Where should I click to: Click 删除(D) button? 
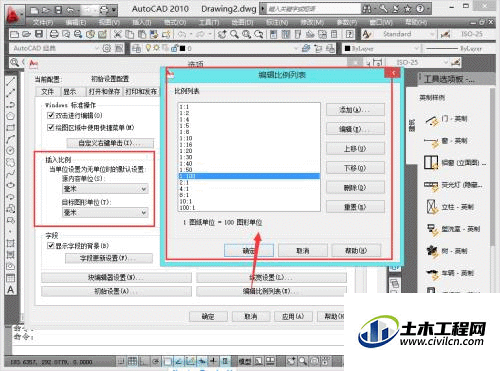click(355, 188)
